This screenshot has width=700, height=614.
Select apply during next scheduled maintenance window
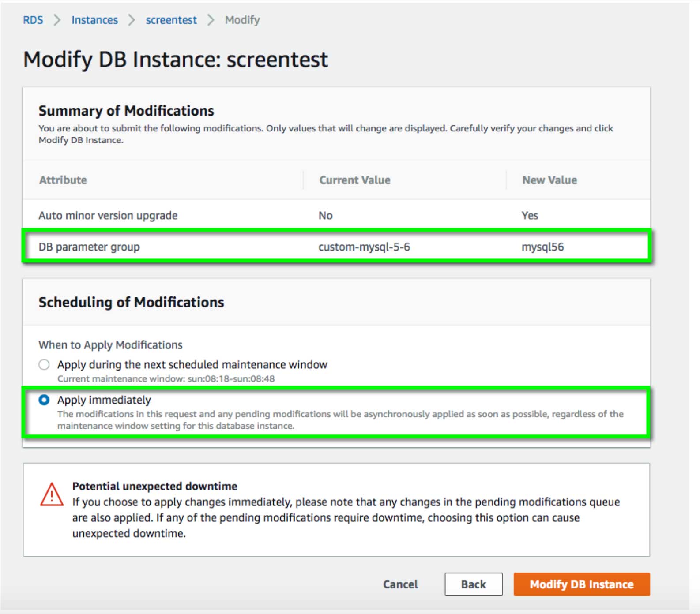click(44, 365)
